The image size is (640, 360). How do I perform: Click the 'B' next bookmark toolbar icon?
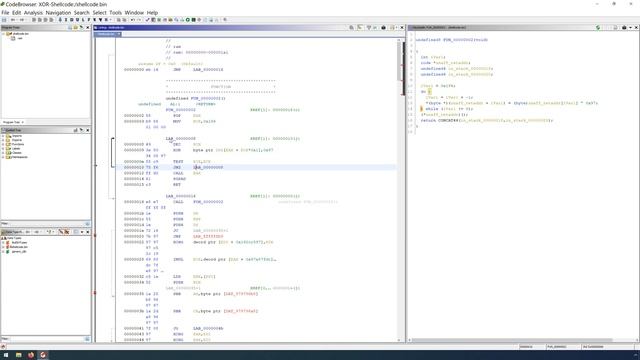coord(106,20)
